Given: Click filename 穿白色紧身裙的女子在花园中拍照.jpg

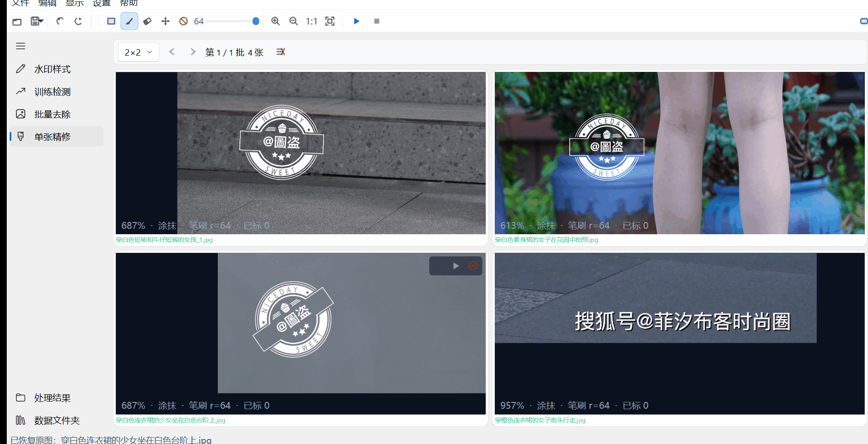Looking at the screenshot, I should (546, 240).
